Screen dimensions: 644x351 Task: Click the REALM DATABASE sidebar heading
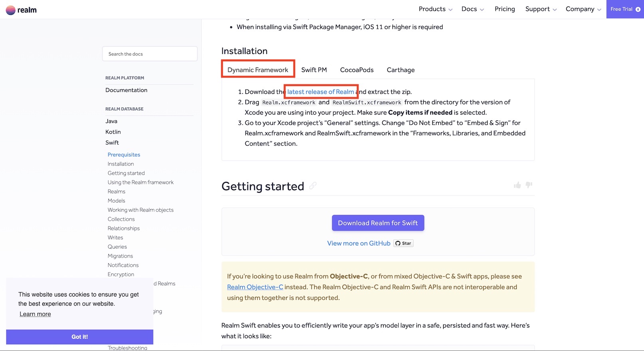pyautogui.click(x=125, y=109)
